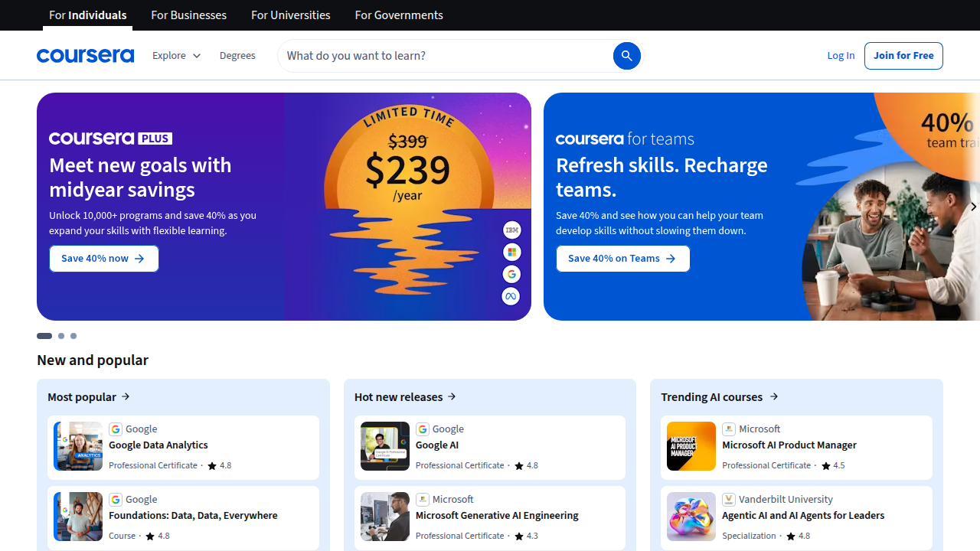The image size is (980, 551).
Task: Click Google logo on Foundations course card
Action: pyautogui.click(x=116, y=500)
